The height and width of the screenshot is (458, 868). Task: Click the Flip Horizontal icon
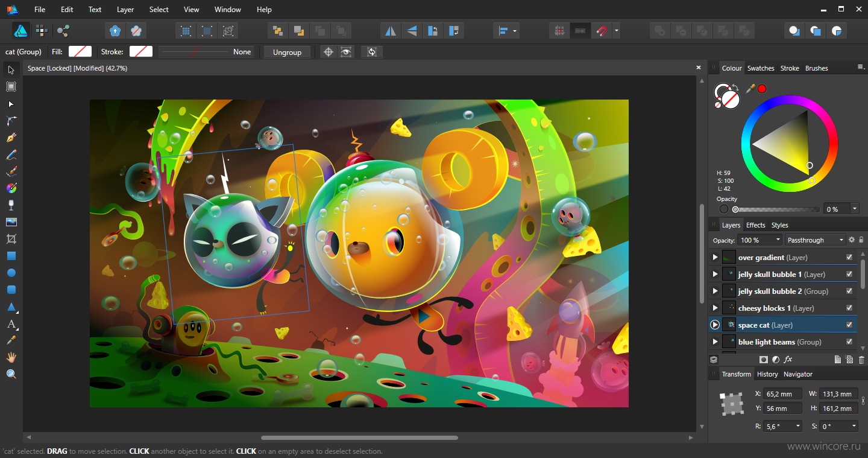[x=391, y=31]
